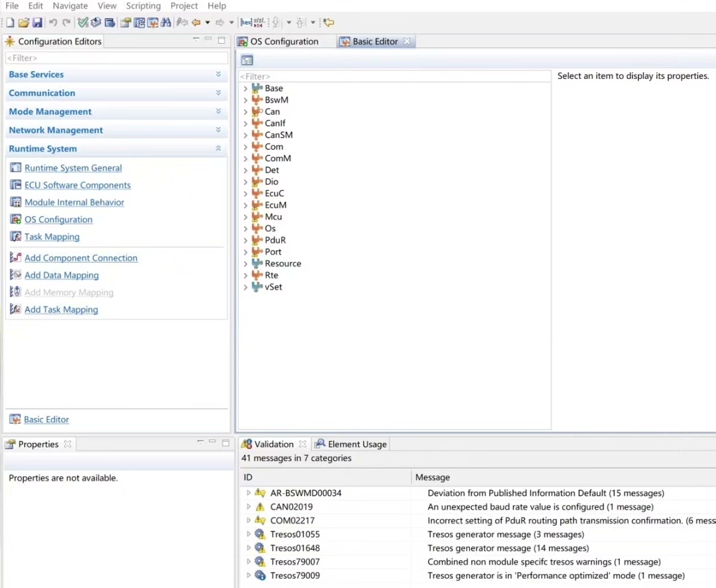Image resolution: width=716 pixels, height=588 pixels.
Task: Open the File menu
Action: tap(12, 6)
